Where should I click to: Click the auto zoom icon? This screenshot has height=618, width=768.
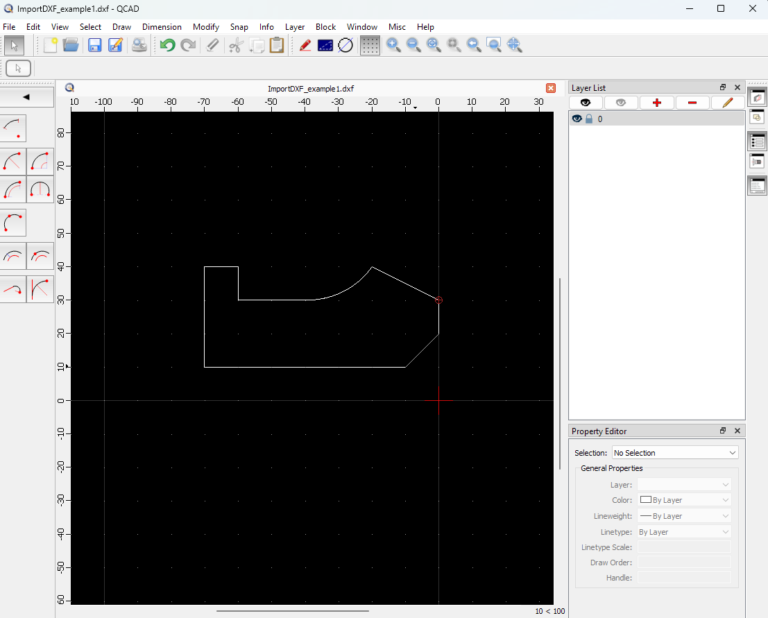434,45
